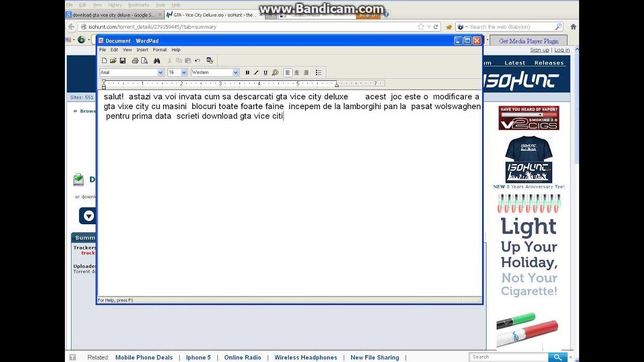The height and width of the screenshot is (362, 644).
Task: Toggle Underline formatting in WordPad
Action: [266, 73]
